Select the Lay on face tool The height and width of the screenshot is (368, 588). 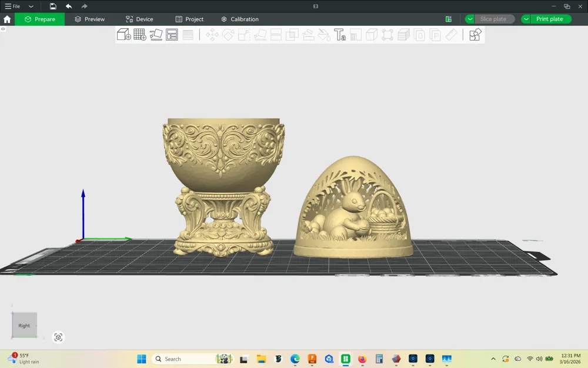click(260, 35)
